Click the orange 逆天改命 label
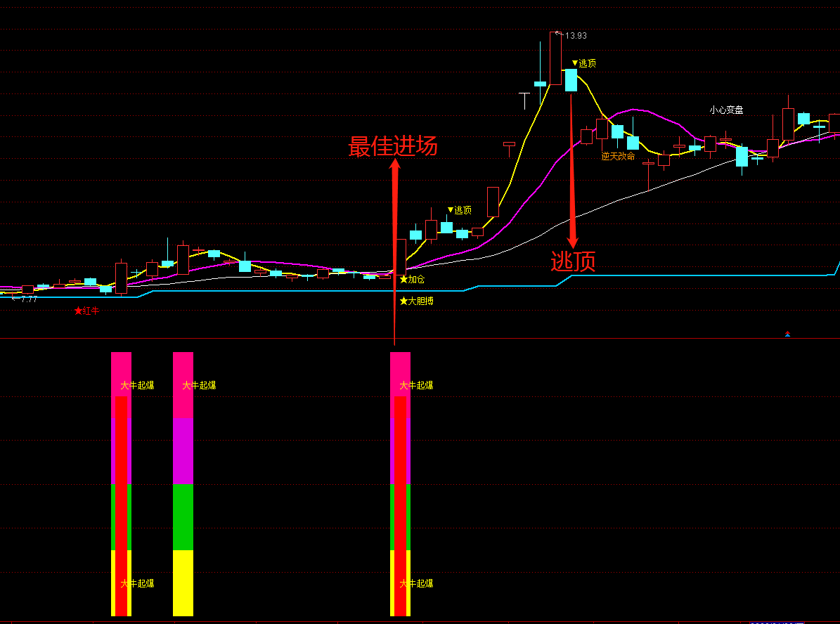The width and height of the screenshot is (840, 624). (618, 157)
